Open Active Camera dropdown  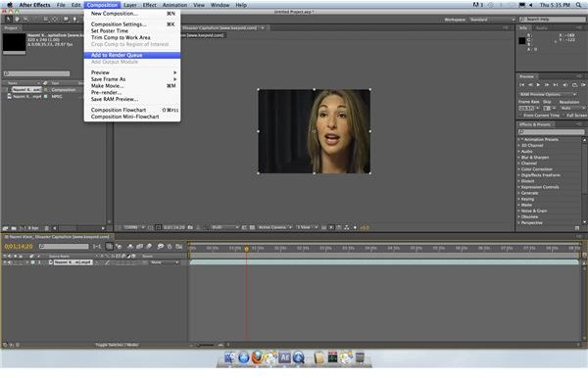coord(274,228)
